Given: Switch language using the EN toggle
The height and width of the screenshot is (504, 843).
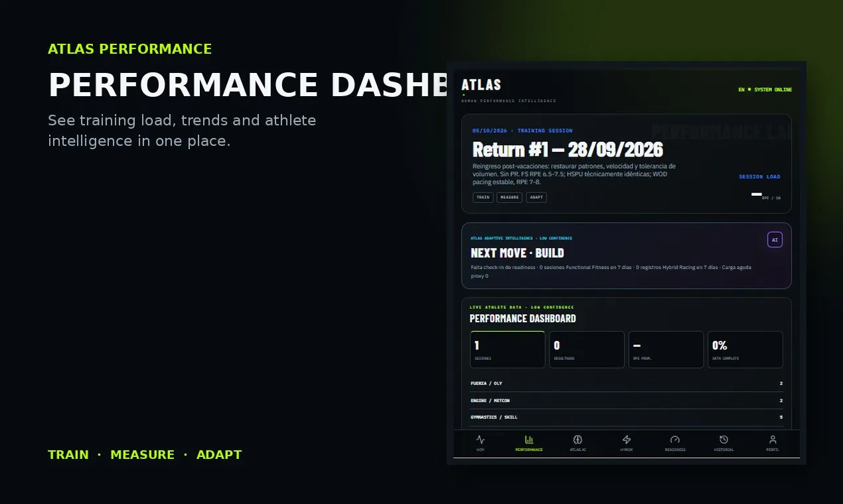Looking at the screenshot, I should 741,90.
